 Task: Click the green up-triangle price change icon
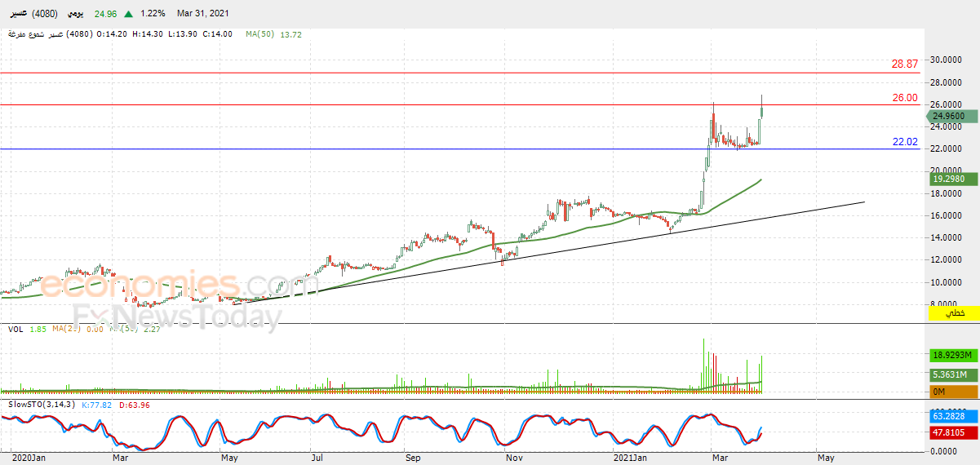(129, 14)
